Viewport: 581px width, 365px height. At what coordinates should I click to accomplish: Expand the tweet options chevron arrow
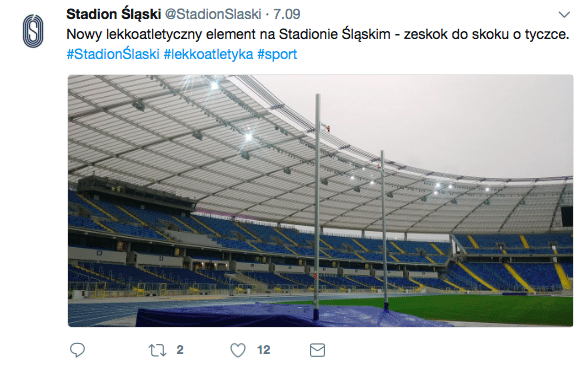(564, 15)
